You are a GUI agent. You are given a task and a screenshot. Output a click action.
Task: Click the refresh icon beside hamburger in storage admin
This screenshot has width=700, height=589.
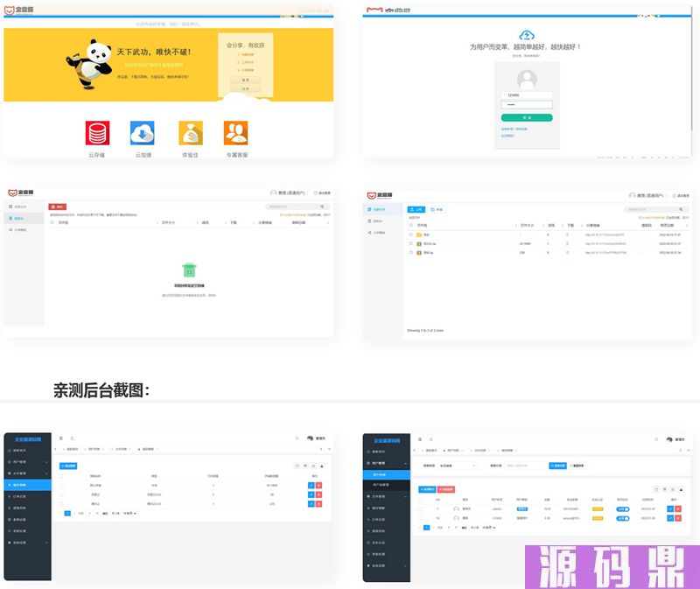[72, 438]
